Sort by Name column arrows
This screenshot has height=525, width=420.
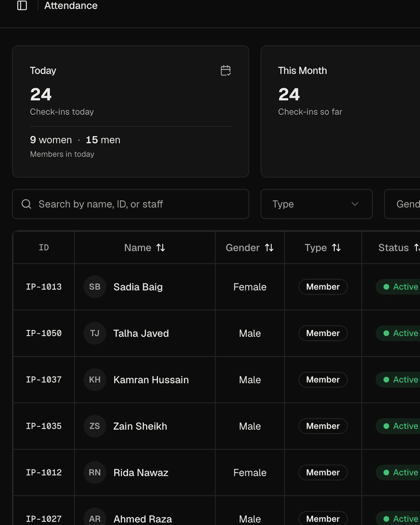[161, 248]
